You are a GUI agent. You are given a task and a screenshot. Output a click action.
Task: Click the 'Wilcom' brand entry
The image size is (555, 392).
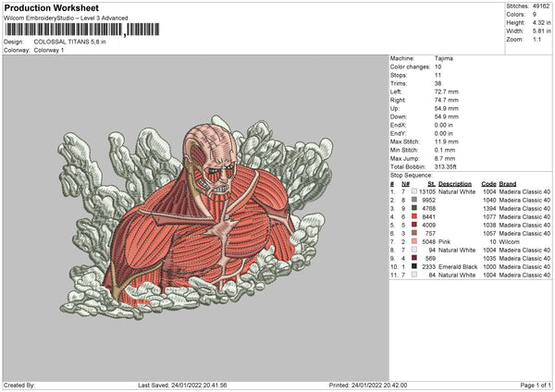[510, 242]
